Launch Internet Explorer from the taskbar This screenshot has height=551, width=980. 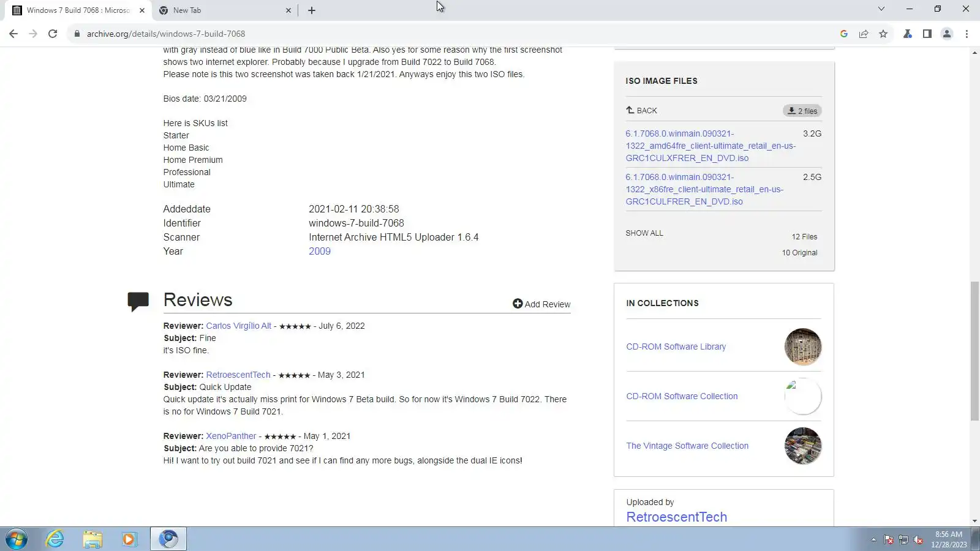(55, 539)
